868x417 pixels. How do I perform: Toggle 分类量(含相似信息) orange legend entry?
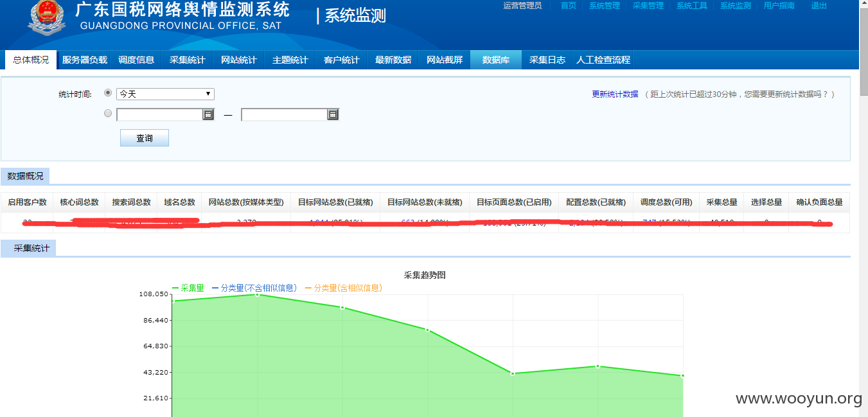[344, 288]
